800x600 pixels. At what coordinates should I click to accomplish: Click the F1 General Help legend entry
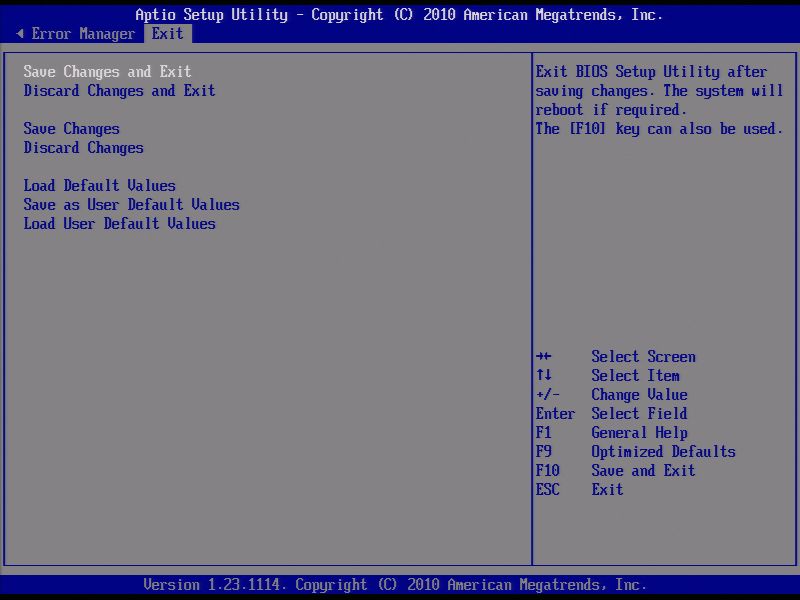[x=611, y=432]
